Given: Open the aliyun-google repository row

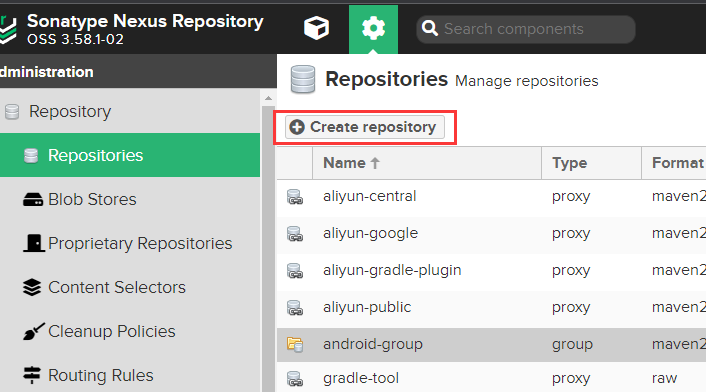Looking at the screenshot, I should tap(491, 234).
